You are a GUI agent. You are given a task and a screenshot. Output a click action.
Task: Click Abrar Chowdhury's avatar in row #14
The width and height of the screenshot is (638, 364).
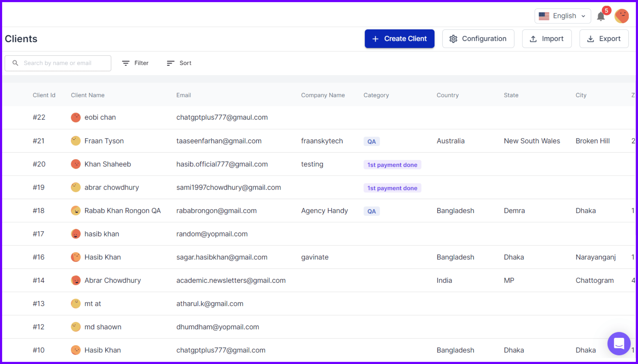coord(76,280)
